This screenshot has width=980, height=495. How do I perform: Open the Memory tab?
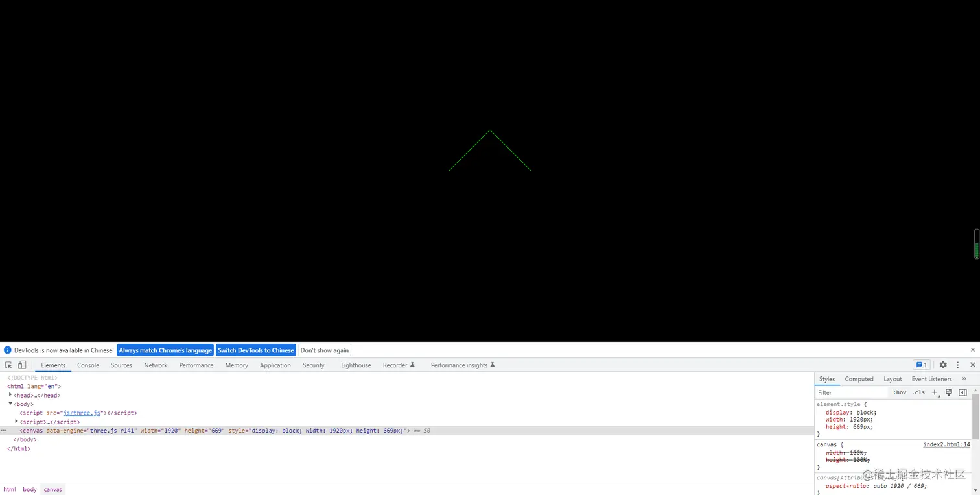click(x=237, y=365)
